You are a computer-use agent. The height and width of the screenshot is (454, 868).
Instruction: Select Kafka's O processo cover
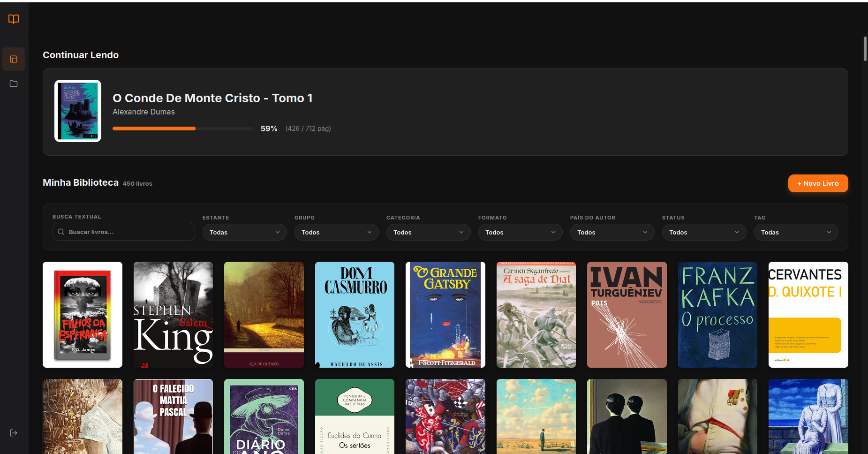click(717, 315)
